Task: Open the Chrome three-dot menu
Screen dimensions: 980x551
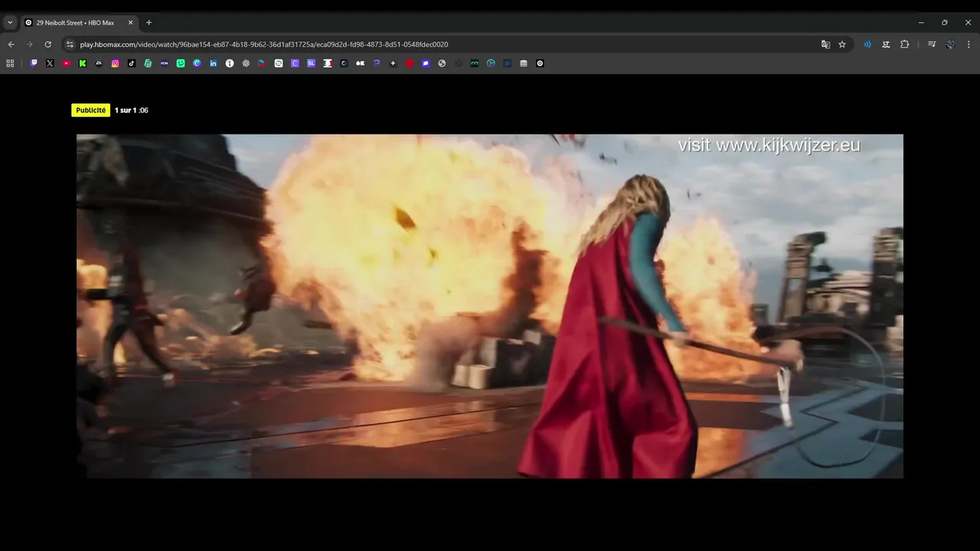Action: 969,44
